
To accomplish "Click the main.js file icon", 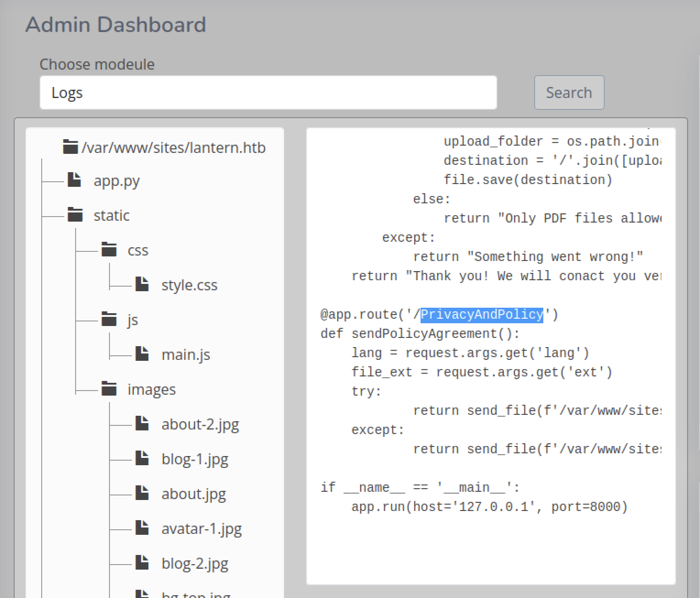I will point(142,354).
